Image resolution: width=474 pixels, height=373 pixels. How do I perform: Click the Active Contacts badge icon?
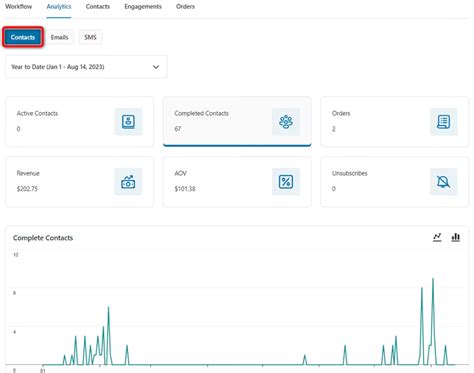pyautogui.click(x=128, y=122)
